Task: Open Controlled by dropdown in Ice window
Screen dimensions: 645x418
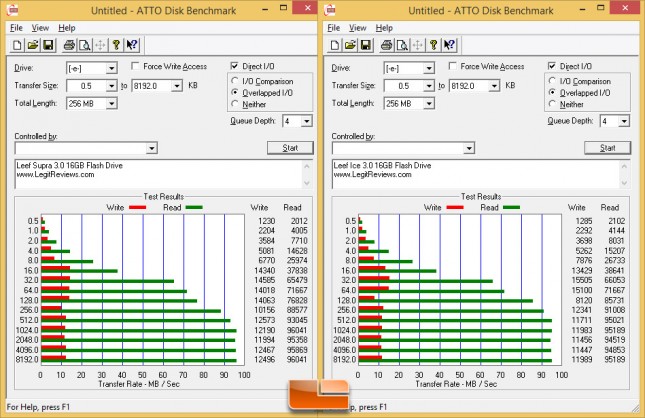Action: point(469,148)
